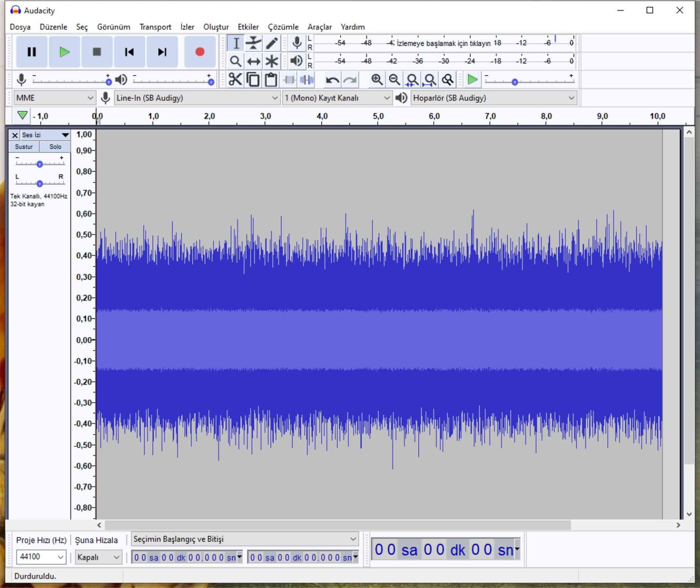Viewport: 700px width, 588px height.
Task: Toggle Sustur (mute) on the track
Action: coord(24,147)
